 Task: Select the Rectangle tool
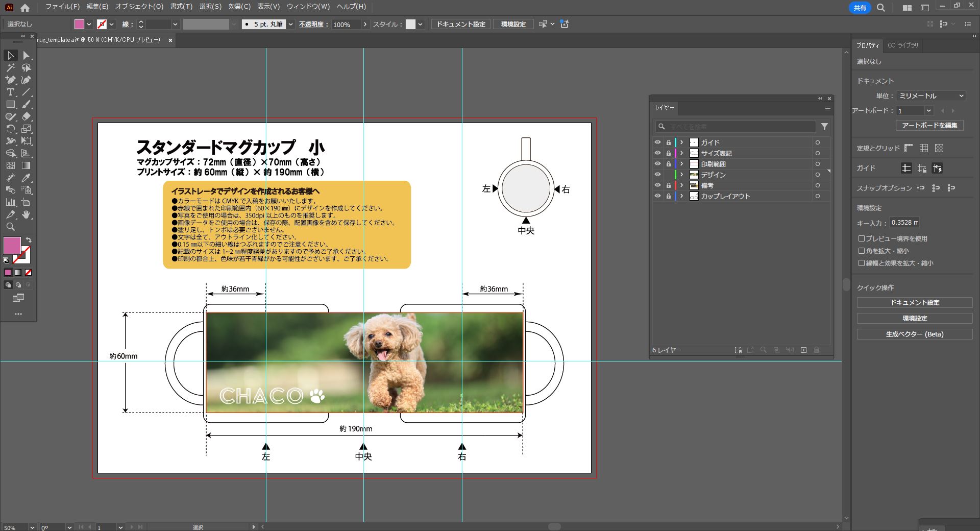(x=10, y=104)
